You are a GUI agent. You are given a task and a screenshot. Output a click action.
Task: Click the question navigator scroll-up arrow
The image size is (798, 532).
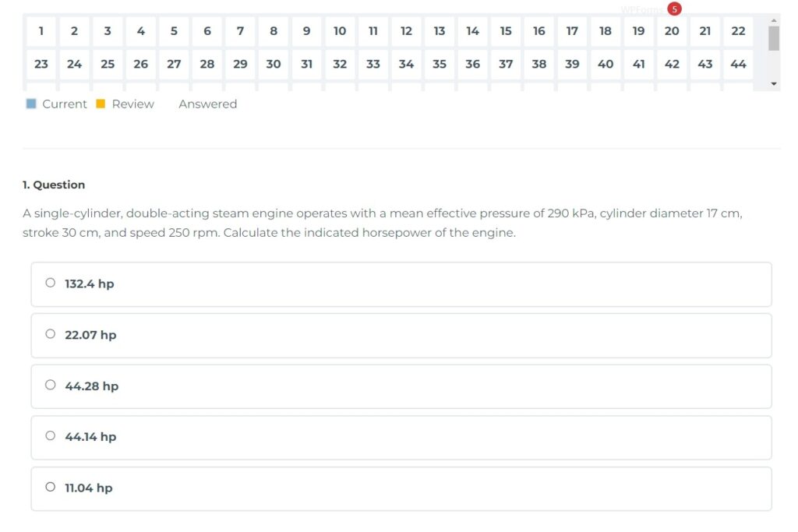[x=774, y=19]
